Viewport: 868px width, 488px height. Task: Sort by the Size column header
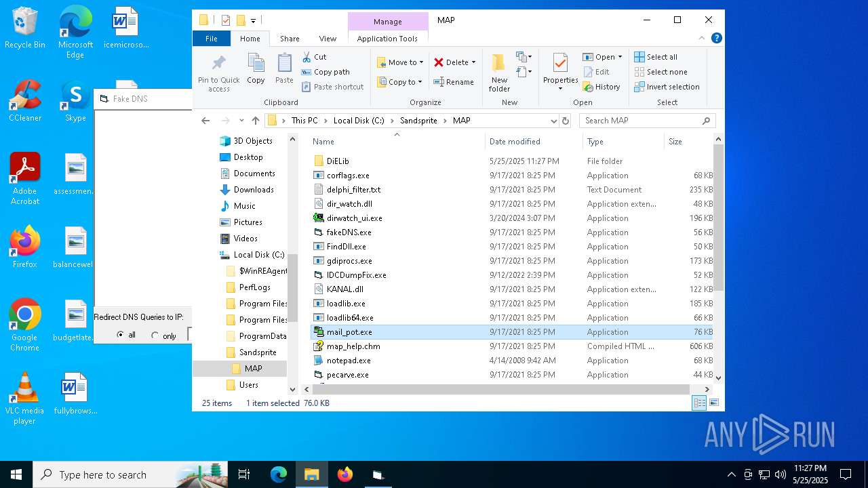pyautogui.click(x=688, y=141)
